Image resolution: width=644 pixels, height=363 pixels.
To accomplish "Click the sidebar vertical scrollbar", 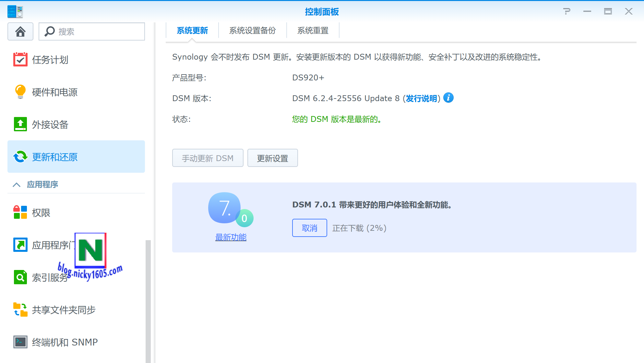I will 148,301.
